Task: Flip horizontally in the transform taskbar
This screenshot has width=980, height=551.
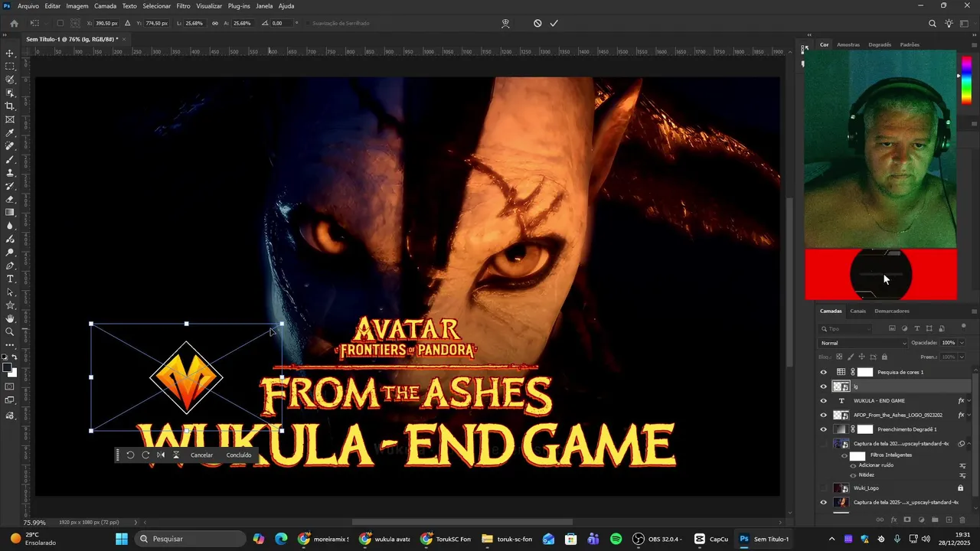Action: (161, 455)
